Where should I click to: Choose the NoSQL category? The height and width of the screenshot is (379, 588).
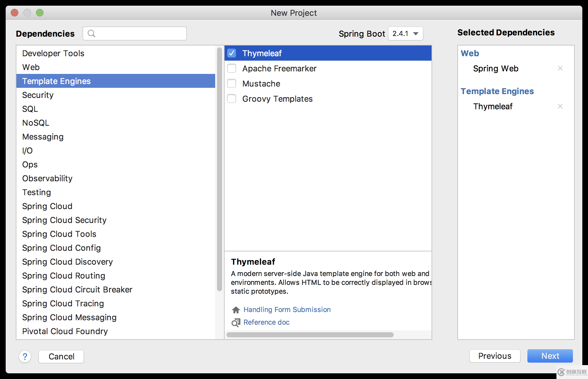(x=116, y=123)
